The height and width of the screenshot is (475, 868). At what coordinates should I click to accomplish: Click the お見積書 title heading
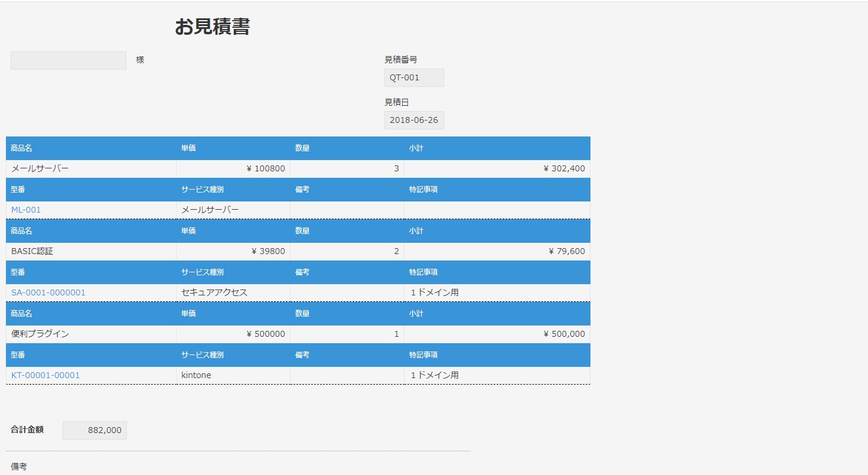[213, 26]
